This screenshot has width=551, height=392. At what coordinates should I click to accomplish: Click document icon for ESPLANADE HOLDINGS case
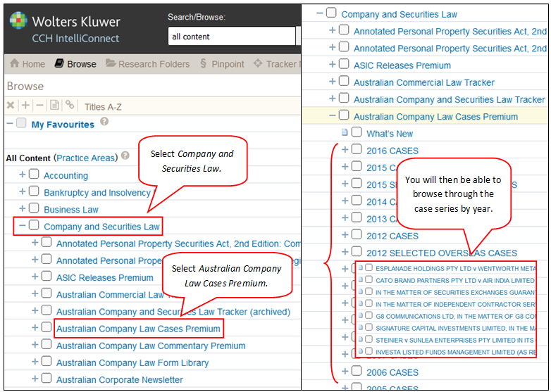point(361,268)
